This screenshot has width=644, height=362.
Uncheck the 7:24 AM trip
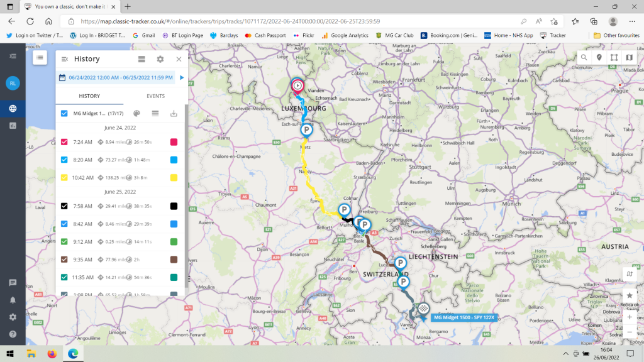pyautogui.click(x=64, y=142)
